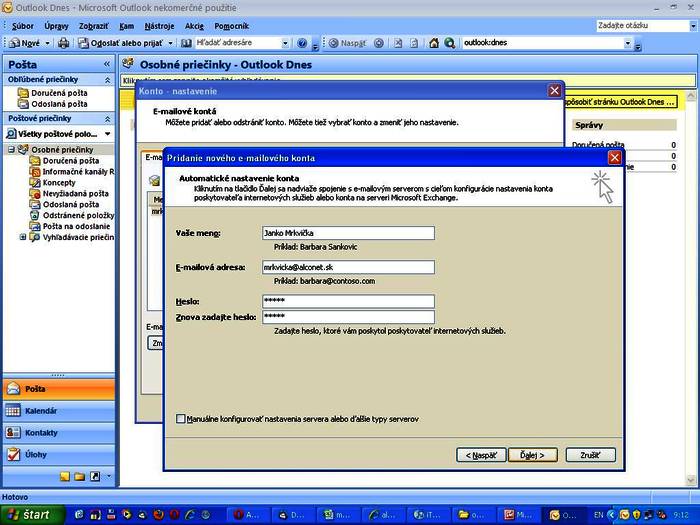Switch to Úlohy tasks pane button
This screenshot has height=525, width=700.
point(59,454)
